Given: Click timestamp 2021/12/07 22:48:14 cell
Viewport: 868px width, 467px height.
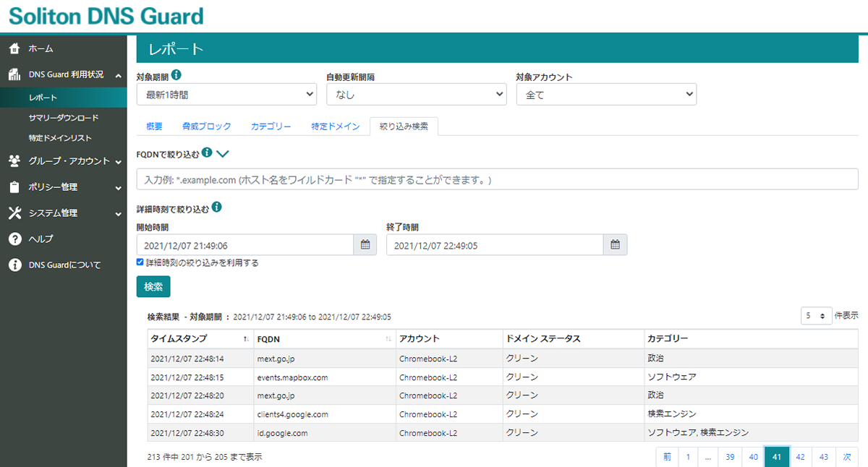Looking at the screenshot, I should [200, 359].
